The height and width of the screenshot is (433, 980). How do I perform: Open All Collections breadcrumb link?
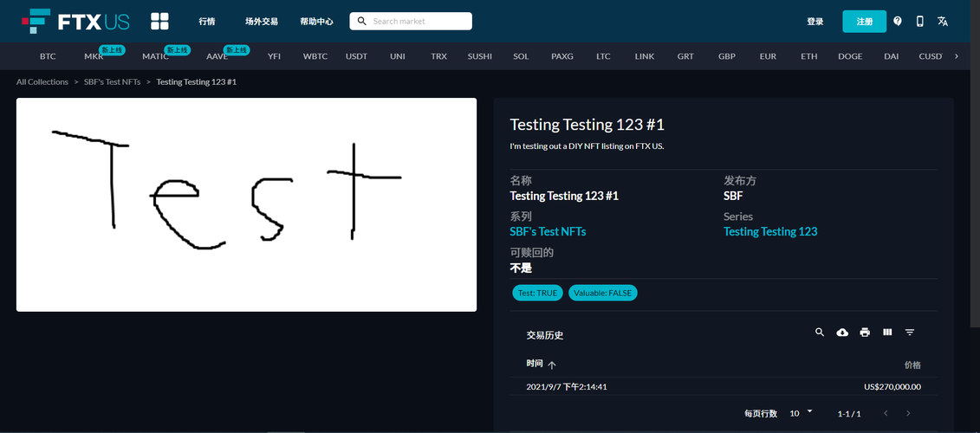point(42,82)
